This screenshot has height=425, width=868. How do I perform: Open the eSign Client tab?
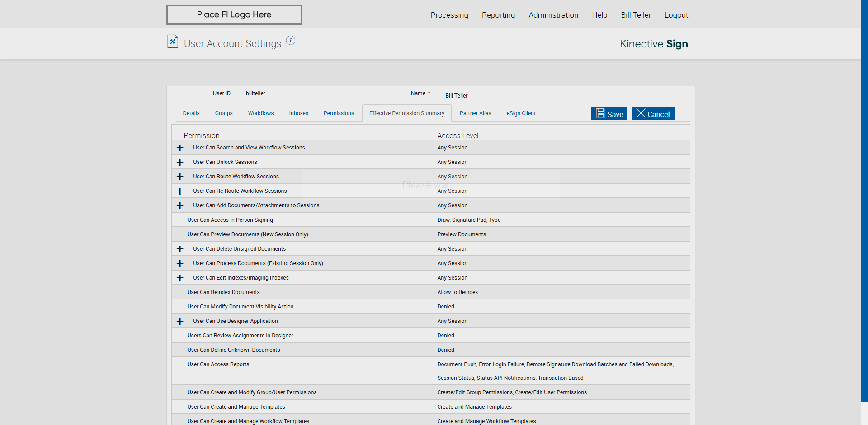pos(521,113)
